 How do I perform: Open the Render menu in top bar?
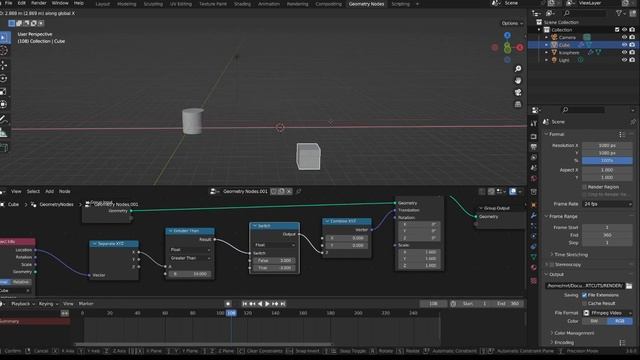coord(39,3)
